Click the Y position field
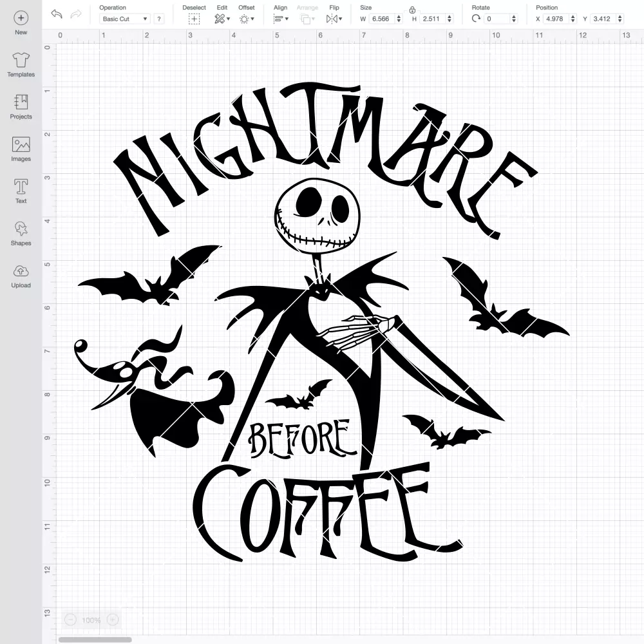This screenshot has height=644, width=644. pyautogui.click(x=603, y=19)
